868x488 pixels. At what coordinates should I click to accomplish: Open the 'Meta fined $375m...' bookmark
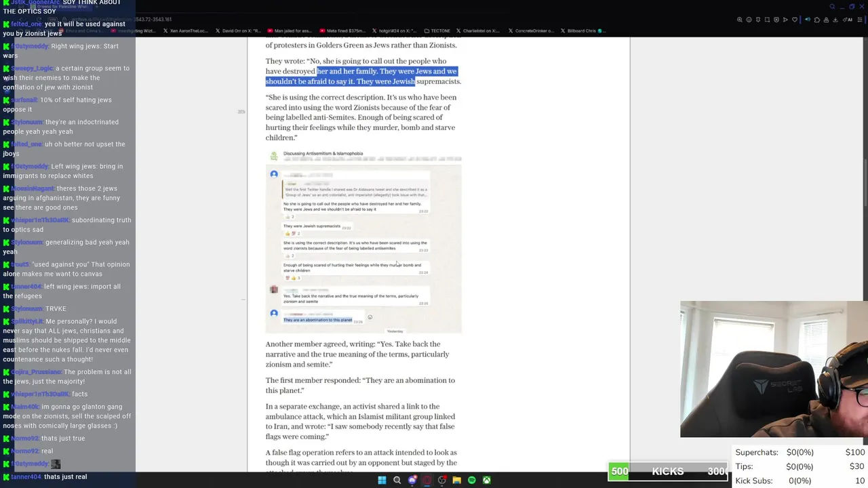point(342,30)
